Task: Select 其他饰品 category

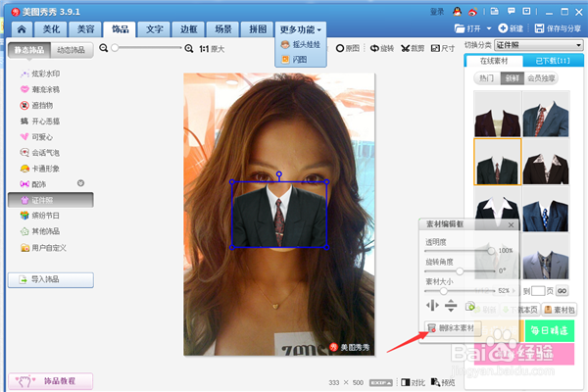Action: click(40, 231)
